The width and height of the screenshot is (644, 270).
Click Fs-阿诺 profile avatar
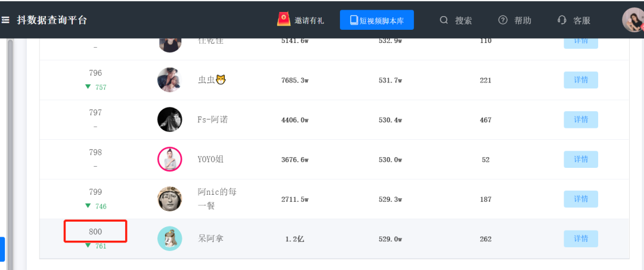[x=169, y=119]
